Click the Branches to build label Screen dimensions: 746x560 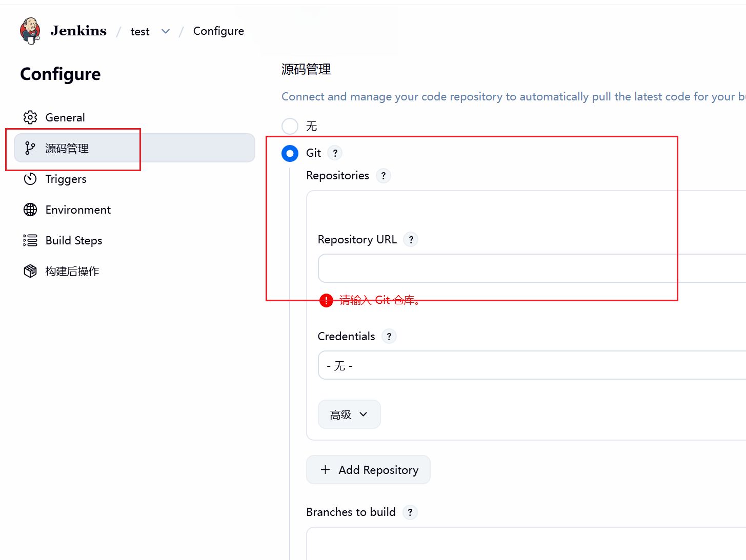pyautogui.click(x=351, y=512)
